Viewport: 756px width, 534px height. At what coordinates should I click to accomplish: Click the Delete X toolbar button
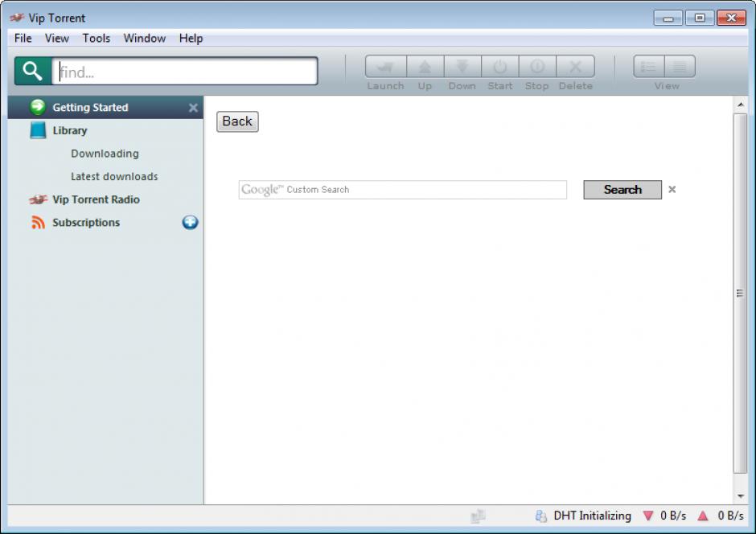pyautogui.click(x=575, y=67)
